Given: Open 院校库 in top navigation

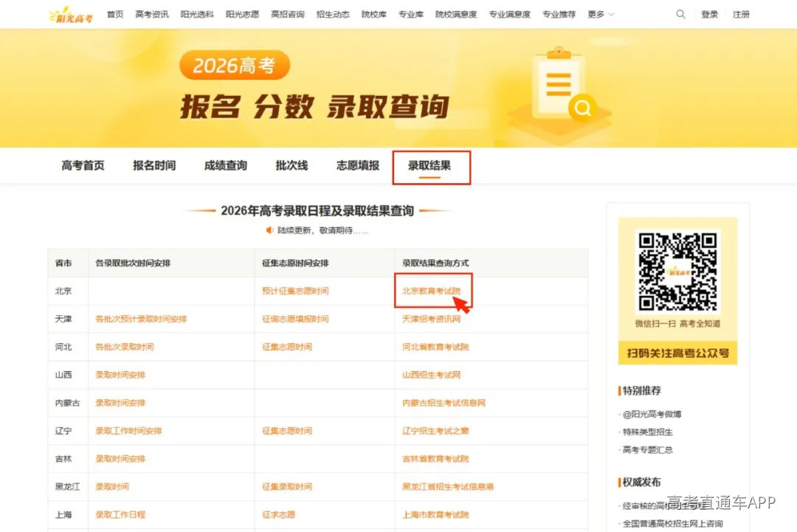Looking at the screenshot, I should (373, 14).
